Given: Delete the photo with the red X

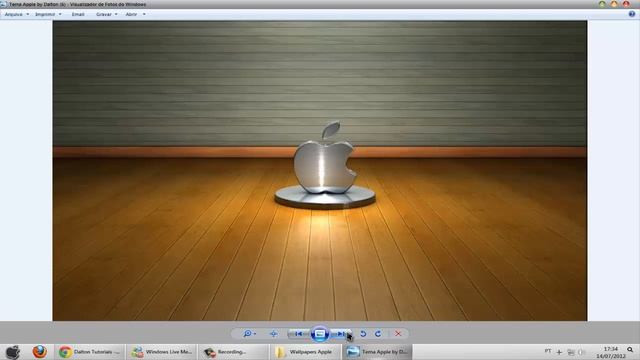Looking at the screenshot, I should tap(398, 333).
